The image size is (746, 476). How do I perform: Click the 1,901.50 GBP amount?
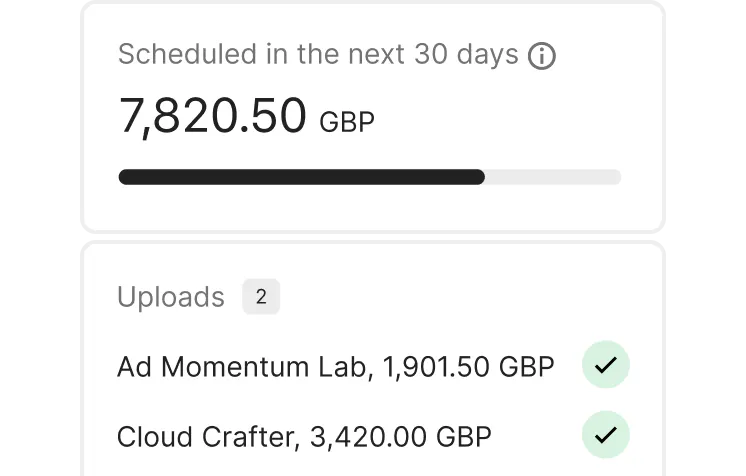tap(468, 367)
